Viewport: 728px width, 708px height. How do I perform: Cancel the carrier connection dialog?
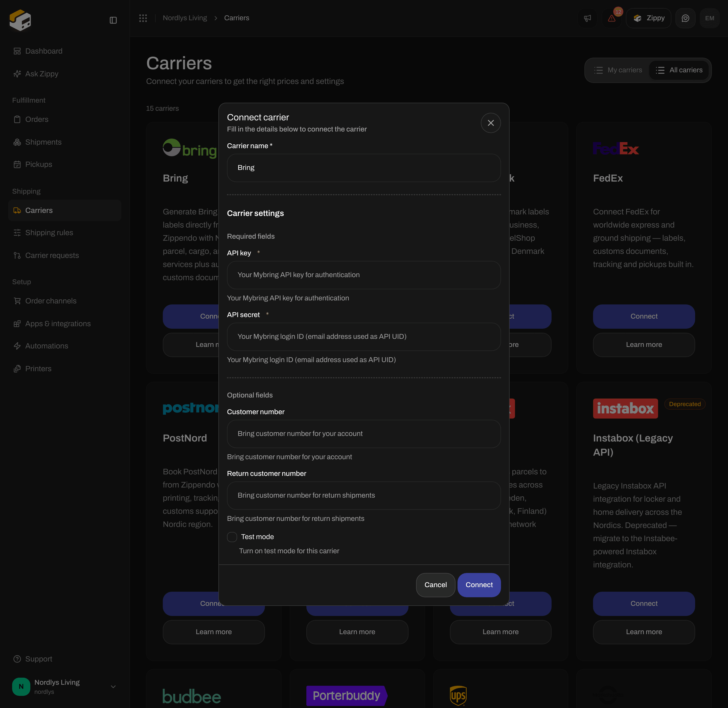[435, 585]
